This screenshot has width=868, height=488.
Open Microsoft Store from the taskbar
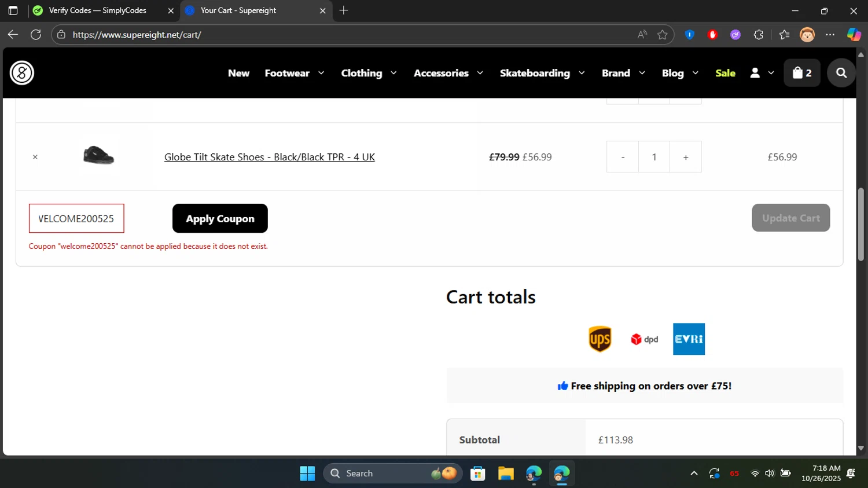click(478, 474)
